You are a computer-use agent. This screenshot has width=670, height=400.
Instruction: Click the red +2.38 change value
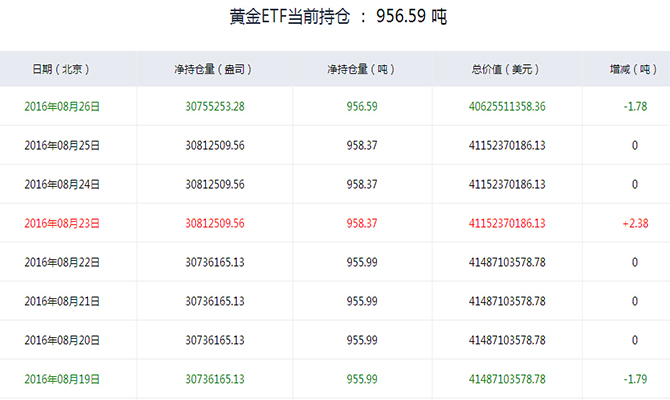(x=635, y=223)
